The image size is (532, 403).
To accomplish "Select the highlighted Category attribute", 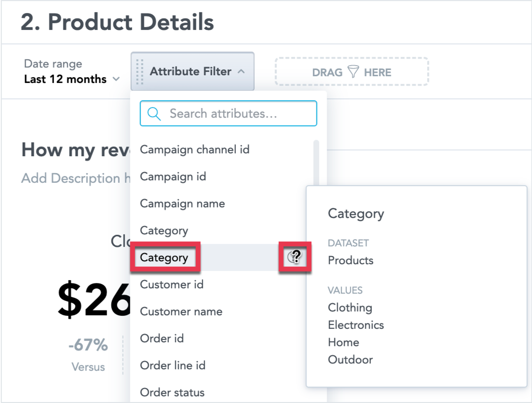I will click(164, 257).
